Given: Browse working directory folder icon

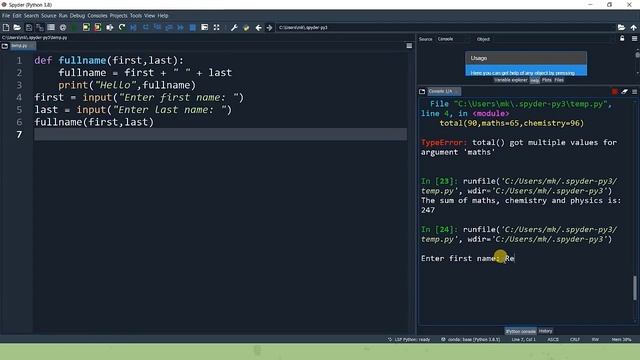Looking at the screenshot, I should (621, 27).
